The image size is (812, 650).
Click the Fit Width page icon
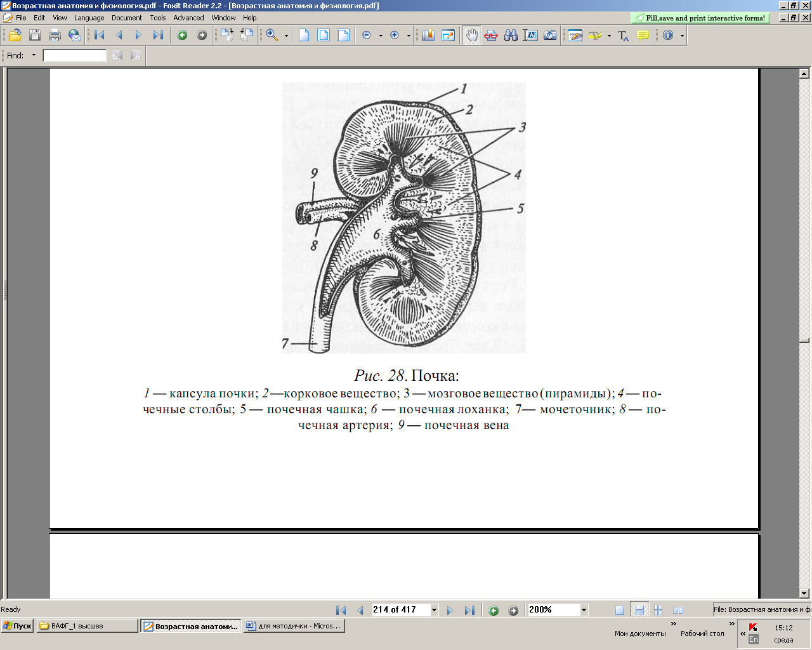coord(343,36)
